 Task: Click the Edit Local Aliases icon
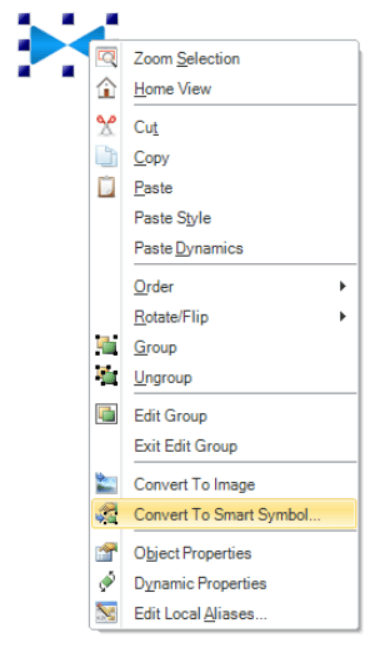coord(106,613)
